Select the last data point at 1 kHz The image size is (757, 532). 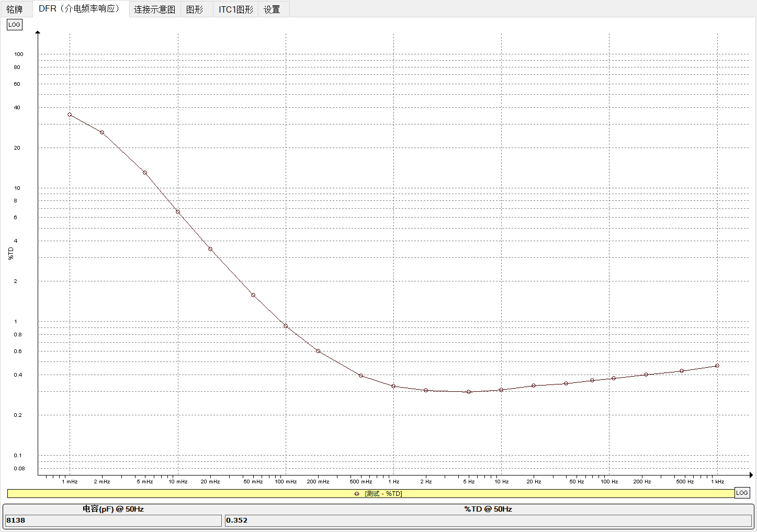[717, 366]
